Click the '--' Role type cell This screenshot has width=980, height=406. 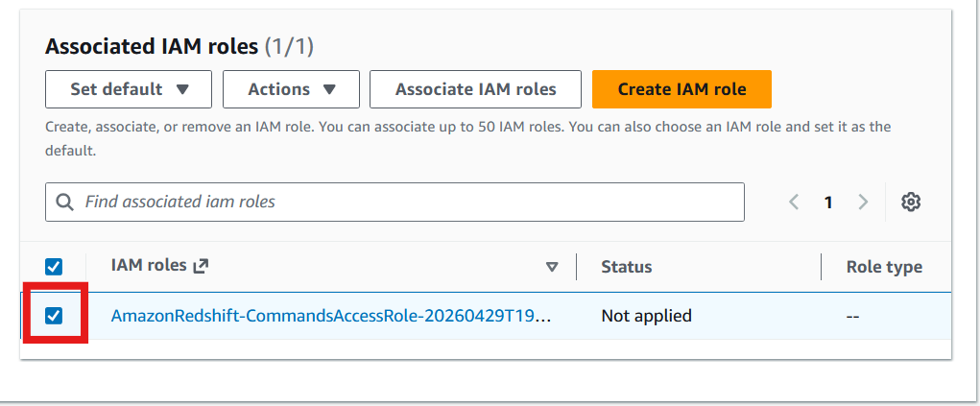(853, 316)
